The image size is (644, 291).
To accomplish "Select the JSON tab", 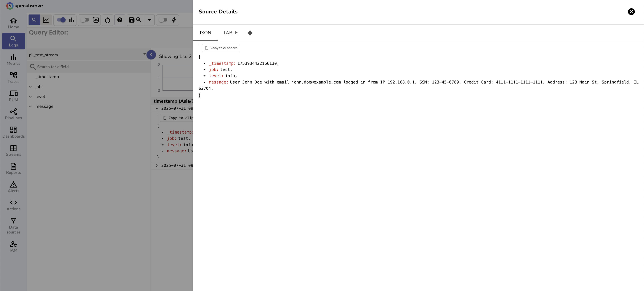I will click(205, 33).
